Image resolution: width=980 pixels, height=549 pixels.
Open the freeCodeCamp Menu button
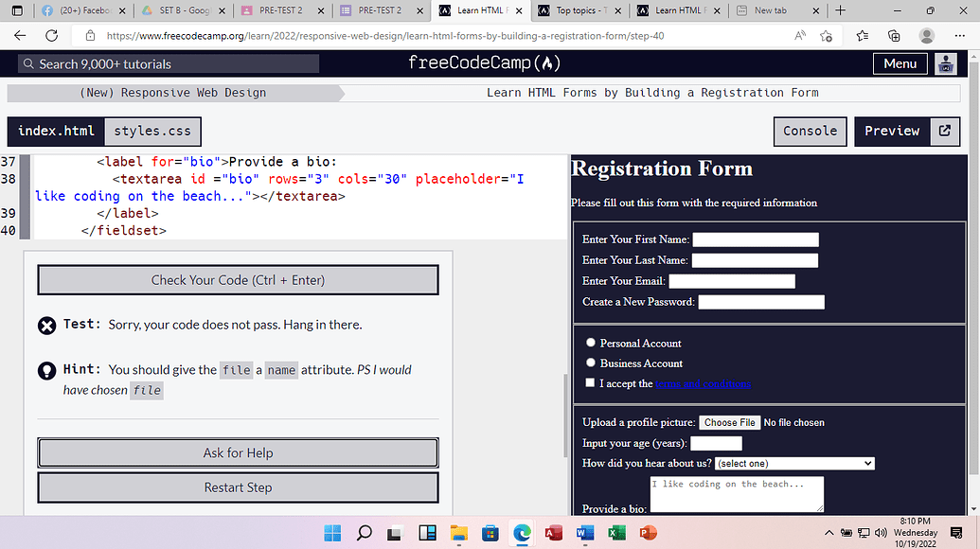pyautogui.click(x=900, y=63)
